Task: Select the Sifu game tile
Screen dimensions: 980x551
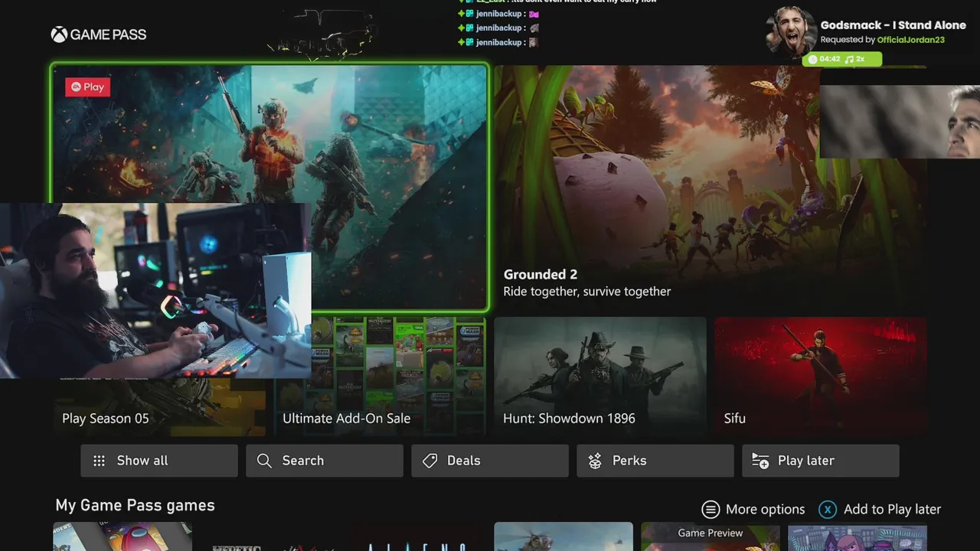Action: [820, 377]
